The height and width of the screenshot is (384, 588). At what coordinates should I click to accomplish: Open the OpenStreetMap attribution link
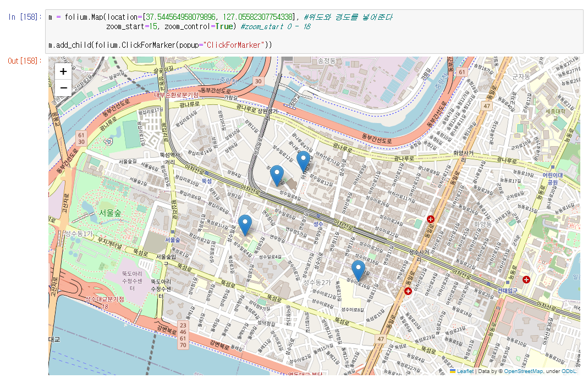tap(523, 371)
